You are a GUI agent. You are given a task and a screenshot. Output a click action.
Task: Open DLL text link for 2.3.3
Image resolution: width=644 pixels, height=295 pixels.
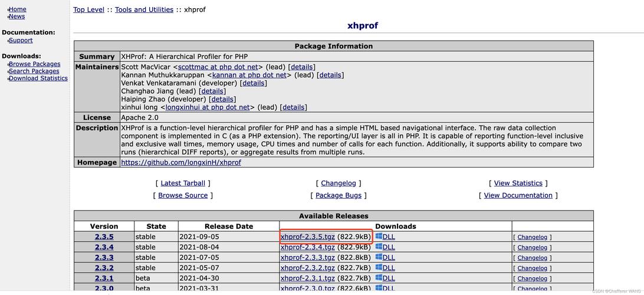[x=389, y=258]
